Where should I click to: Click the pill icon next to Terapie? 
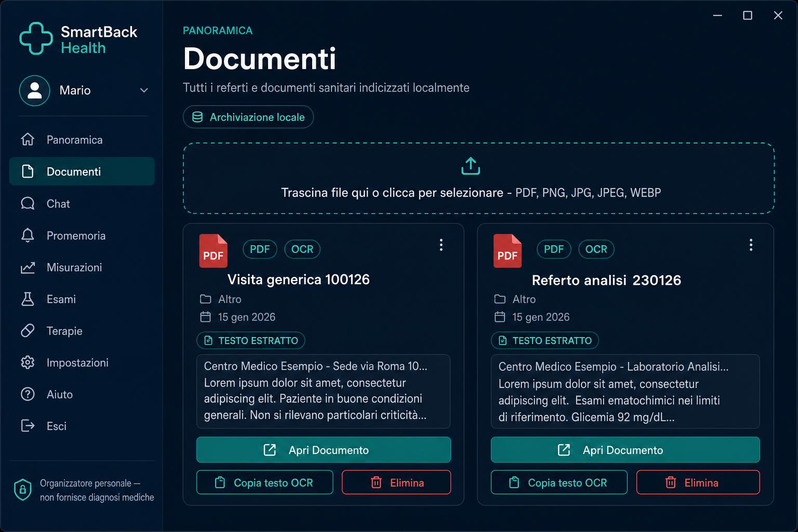tap(28, 331)
